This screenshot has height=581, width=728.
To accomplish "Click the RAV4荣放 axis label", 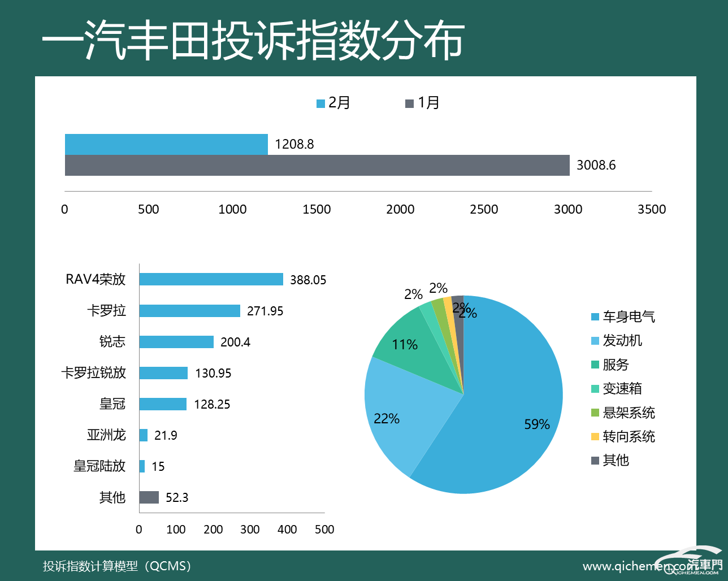I will 96,279.
